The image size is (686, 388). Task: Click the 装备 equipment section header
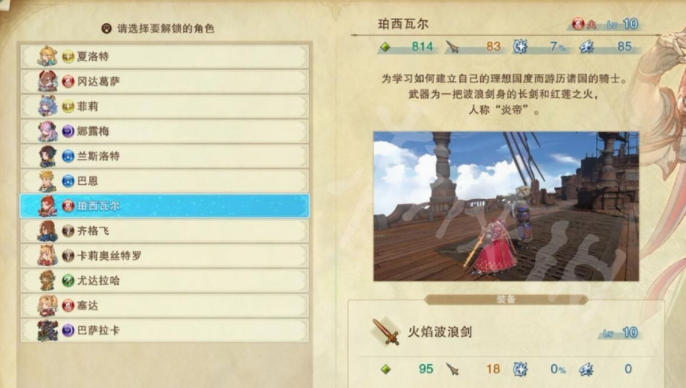(x=506, y=300)
